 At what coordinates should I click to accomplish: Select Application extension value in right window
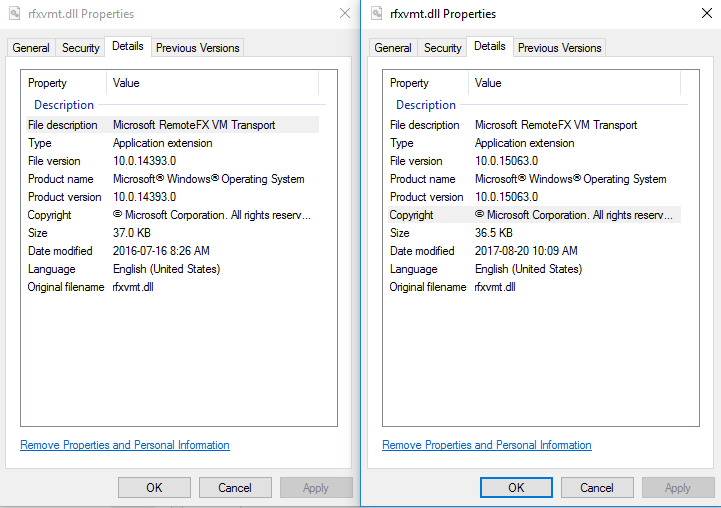tap(525, 143)
